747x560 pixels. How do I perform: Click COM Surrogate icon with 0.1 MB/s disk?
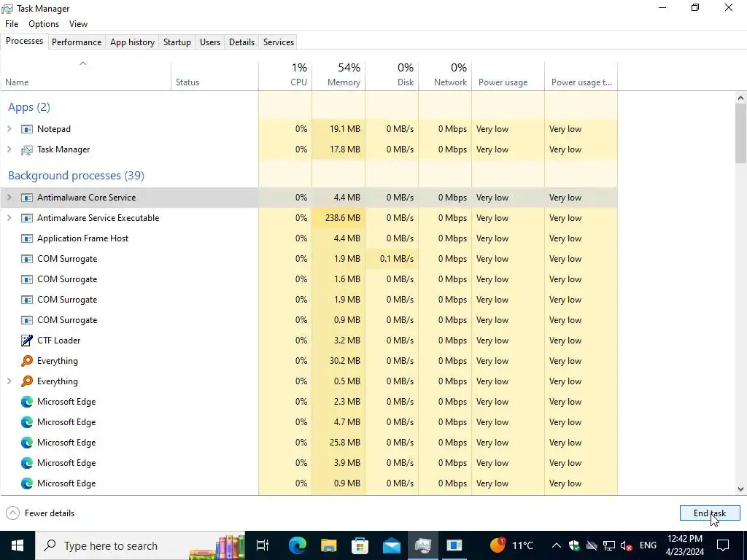[x=27, y=259]
